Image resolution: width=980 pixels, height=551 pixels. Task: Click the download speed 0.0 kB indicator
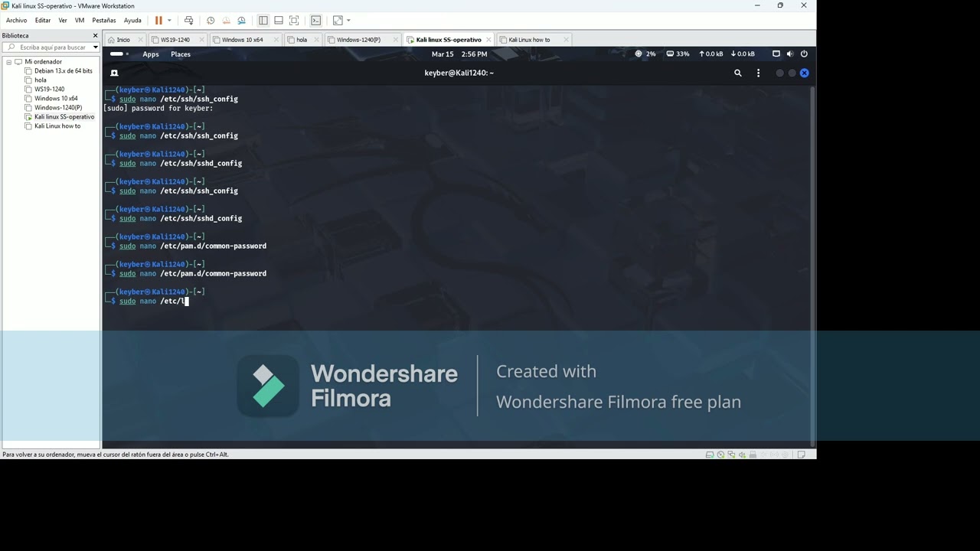coord(743,54)
